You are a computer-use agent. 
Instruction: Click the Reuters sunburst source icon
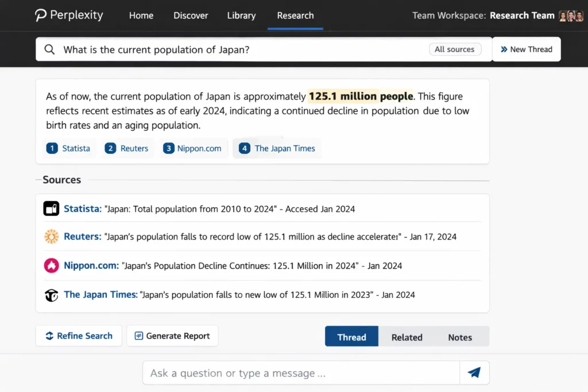(x=51, y=236)
